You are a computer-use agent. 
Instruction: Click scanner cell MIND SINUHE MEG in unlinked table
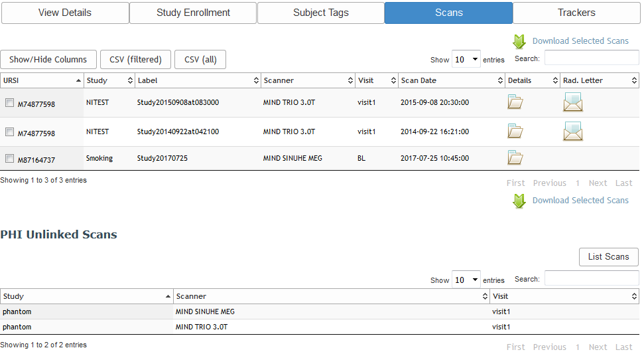205,311
